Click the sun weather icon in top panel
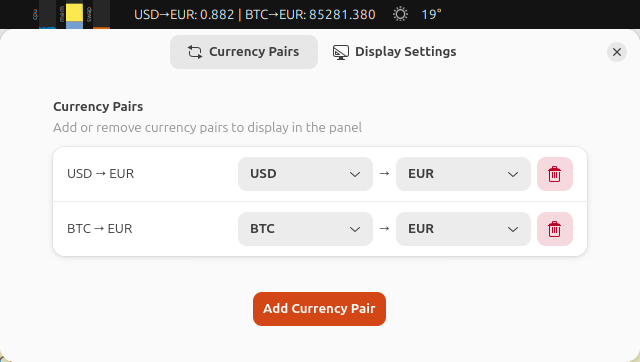Screen dimensions: 640x362 [400, 14]
